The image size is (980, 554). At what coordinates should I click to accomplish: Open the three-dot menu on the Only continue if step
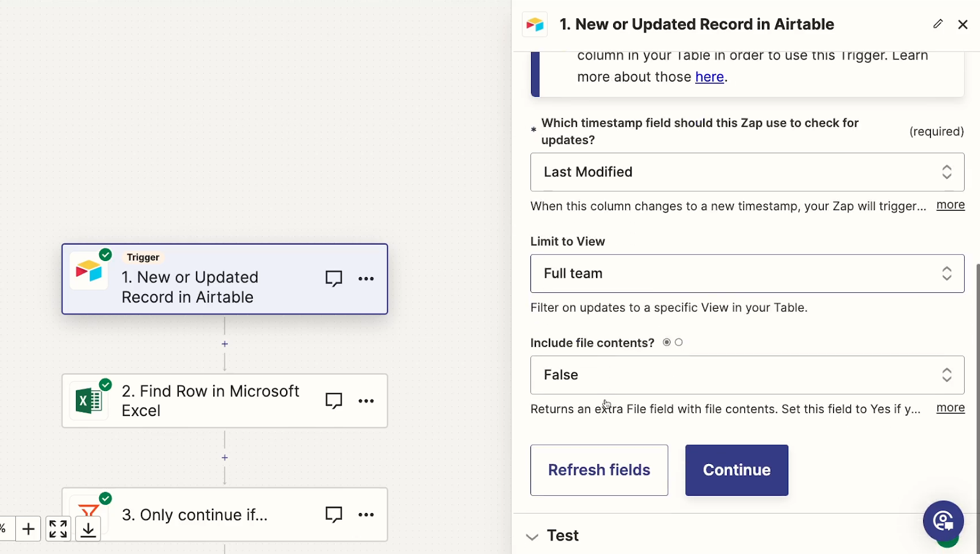(366, 515)
